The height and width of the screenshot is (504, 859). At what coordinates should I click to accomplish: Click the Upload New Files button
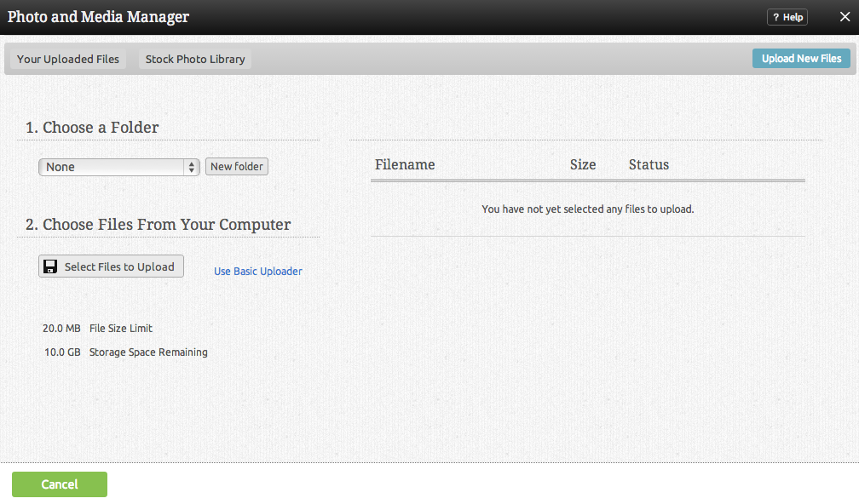[801, 59]
